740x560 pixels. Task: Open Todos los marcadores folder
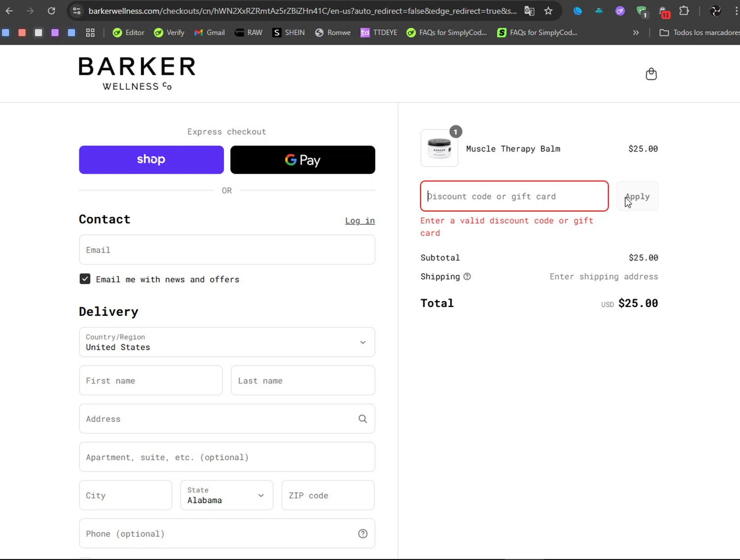(700, 33)
